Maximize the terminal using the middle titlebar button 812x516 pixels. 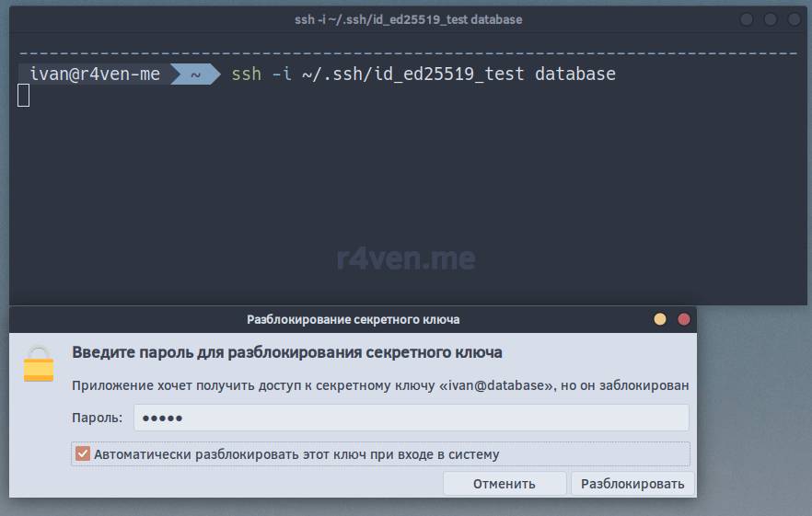(769, 19)
